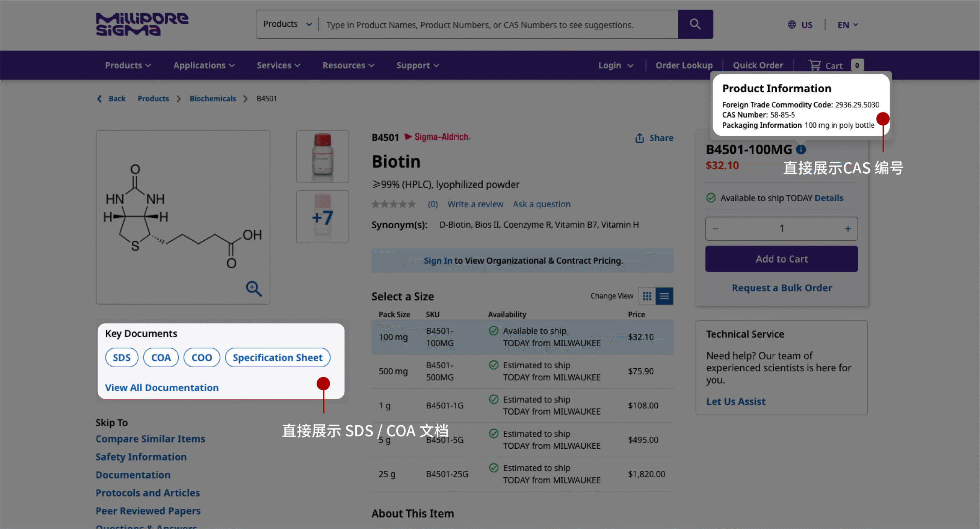
Task: Click the star rating icons
Action: pyautogui.click(x=394, y=204)
